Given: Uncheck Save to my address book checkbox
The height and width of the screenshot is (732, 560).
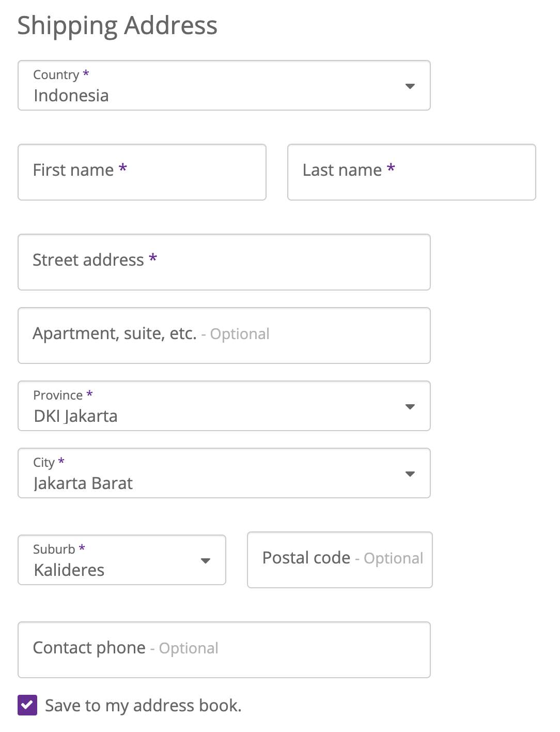Looking at the screenshot, I should pyautogui.click(x=27, y=705).
